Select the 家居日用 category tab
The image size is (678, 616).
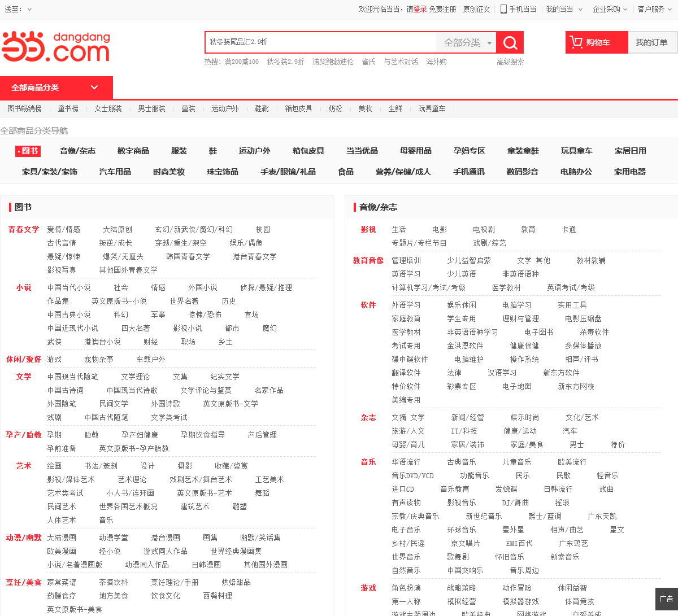coord(631,151)
